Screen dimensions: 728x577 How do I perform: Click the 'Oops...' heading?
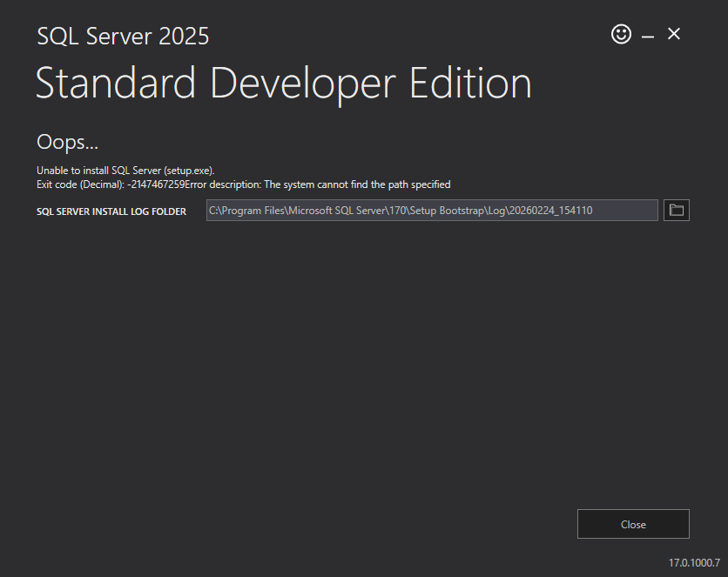pyautogui.click(x=67, y=142)
